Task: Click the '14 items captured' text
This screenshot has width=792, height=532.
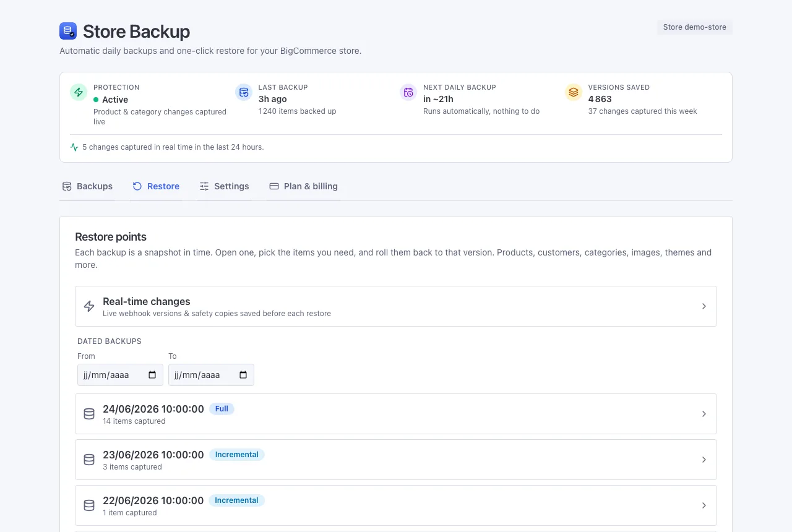Action: point(134,421)
